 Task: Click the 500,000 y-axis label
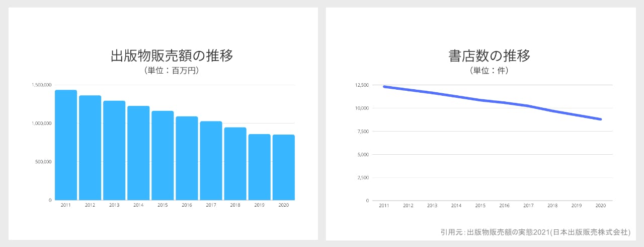(43, 162)
